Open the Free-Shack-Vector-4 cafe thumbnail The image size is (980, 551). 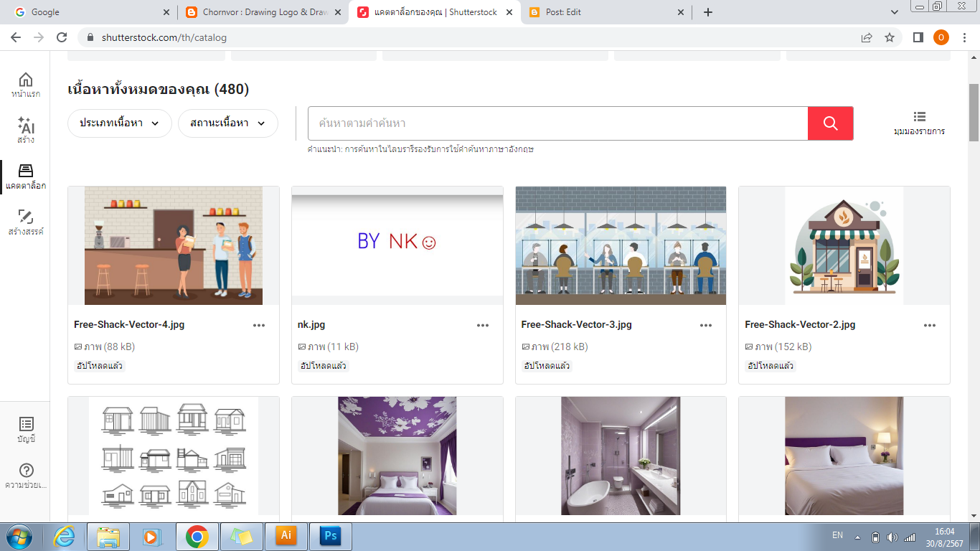(x=174, y=246)
